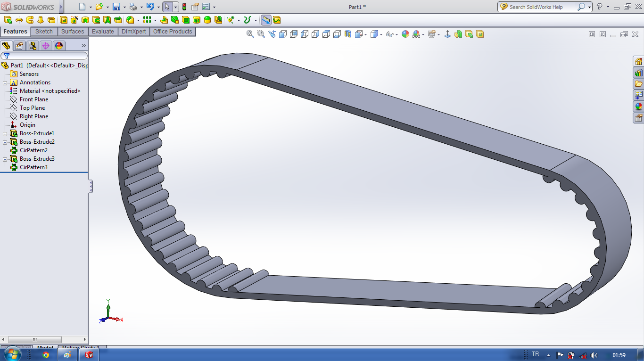This screenshot has height=361, width=644.
Task: Switch to the Evaluate tab
Action: point(103,32)
